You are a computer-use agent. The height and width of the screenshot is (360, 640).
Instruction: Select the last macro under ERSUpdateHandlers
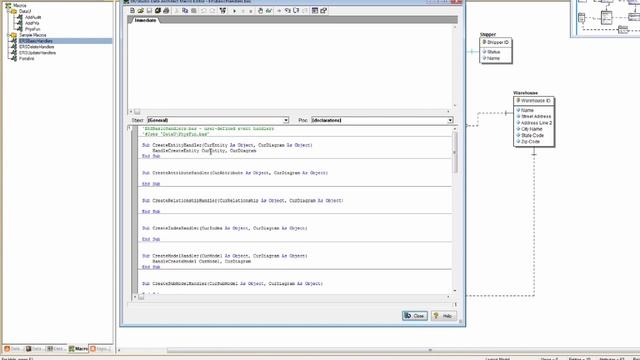pos(27,58)
